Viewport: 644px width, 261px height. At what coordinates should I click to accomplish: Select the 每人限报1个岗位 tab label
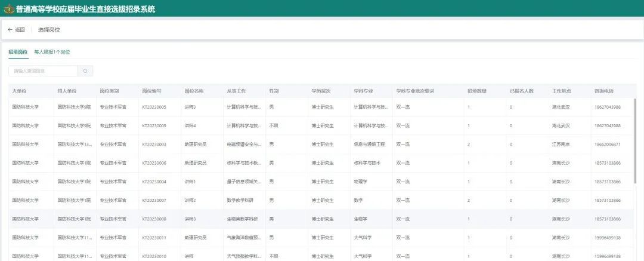click(x=52, y=52)
